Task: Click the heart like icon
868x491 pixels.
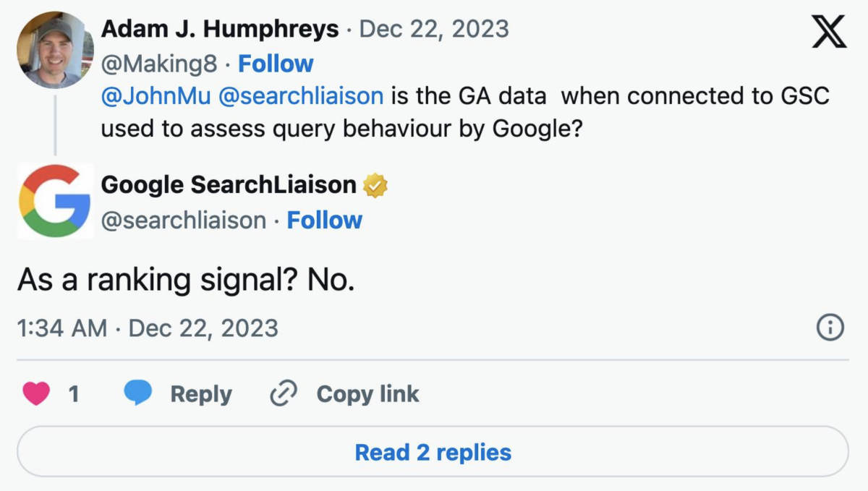Action: point(37,394)
